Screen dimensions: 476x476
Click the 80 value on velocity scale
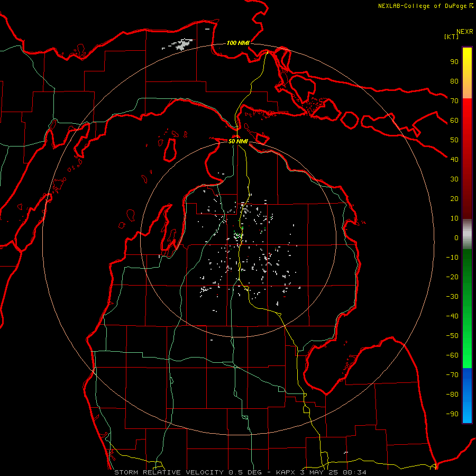[454, 81]
